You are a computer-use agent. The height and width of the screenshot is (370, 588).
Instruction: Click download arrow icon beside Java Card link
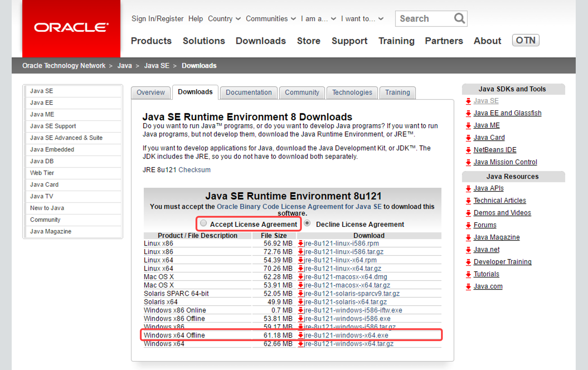tap(468, 138)
